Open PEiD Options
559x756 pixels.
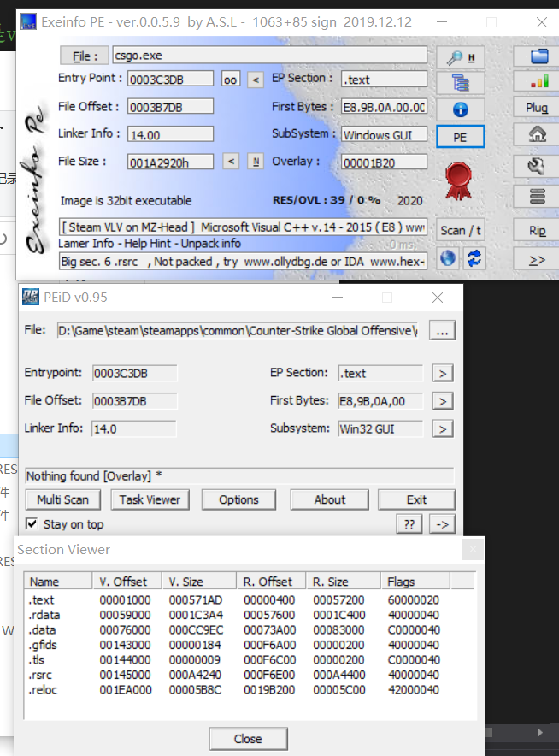[x=238, y=500]
